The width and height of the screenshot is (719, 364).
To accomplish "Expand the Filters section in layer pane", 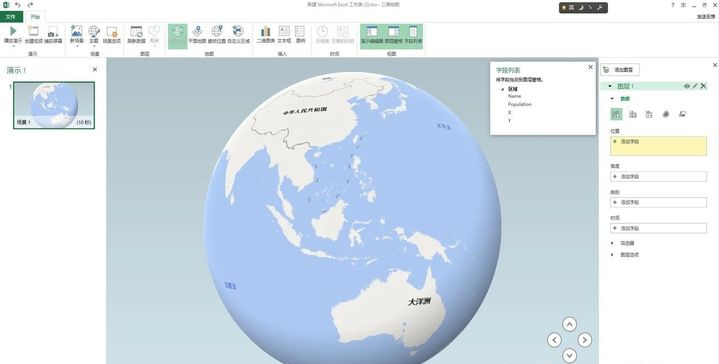I will 612,243.
